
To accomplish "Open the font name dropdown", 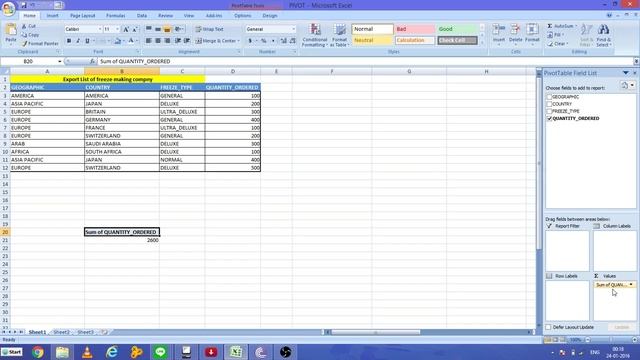I will pos(100,29).
